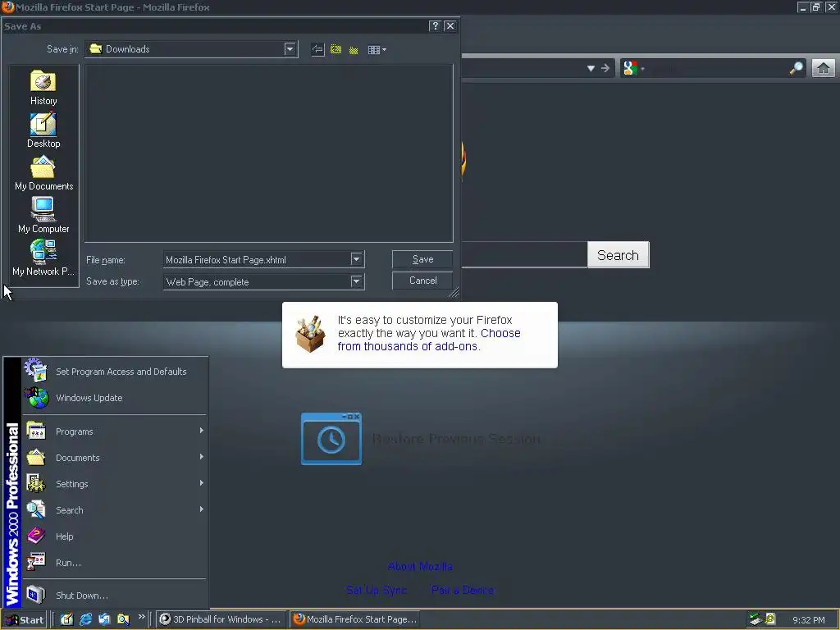Image resolution: width=840 pixels, height=630 pixels.
Task: Click the Go arrow in Firefox address bar
Action: (605, 68)
